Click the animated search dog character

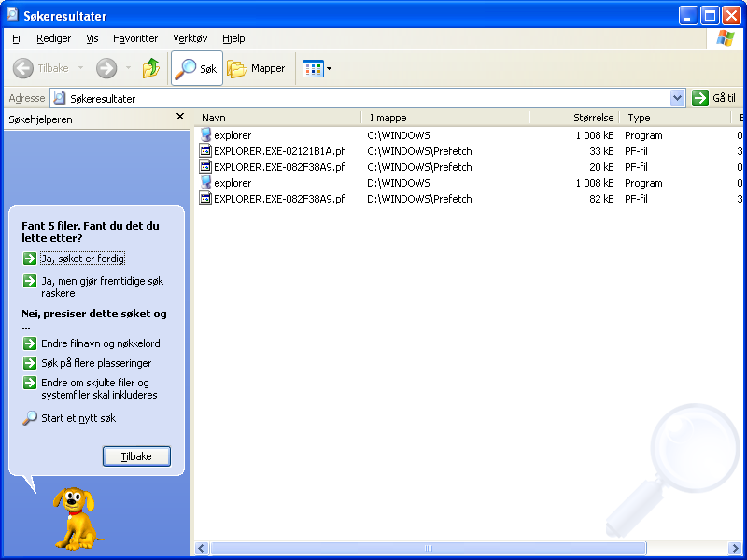pyautogui.click(x=76, y=518)
